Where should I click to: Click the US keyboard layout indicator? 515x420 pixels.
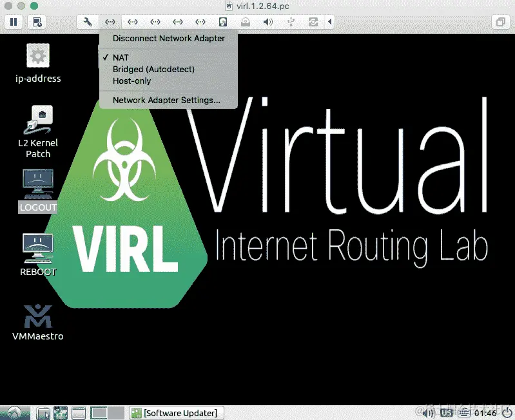pyautogui.click(x=447, y=413)
